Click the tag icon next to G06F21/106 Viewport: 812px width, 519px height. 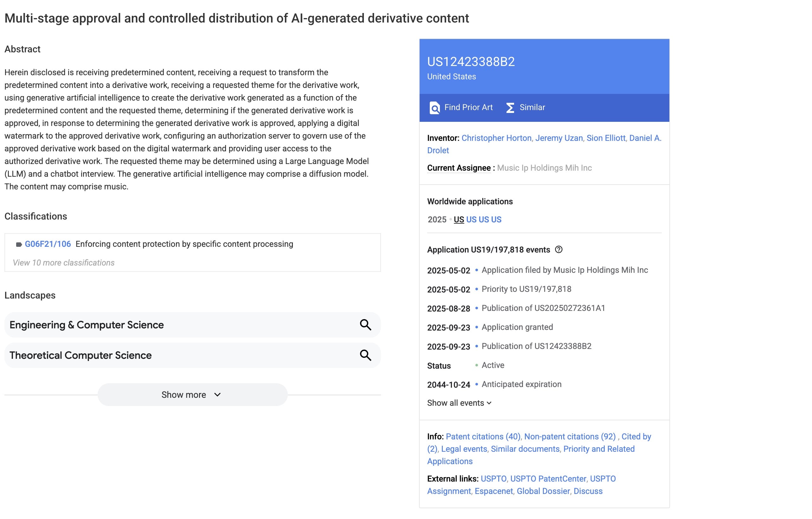click(x=19, y=244)
